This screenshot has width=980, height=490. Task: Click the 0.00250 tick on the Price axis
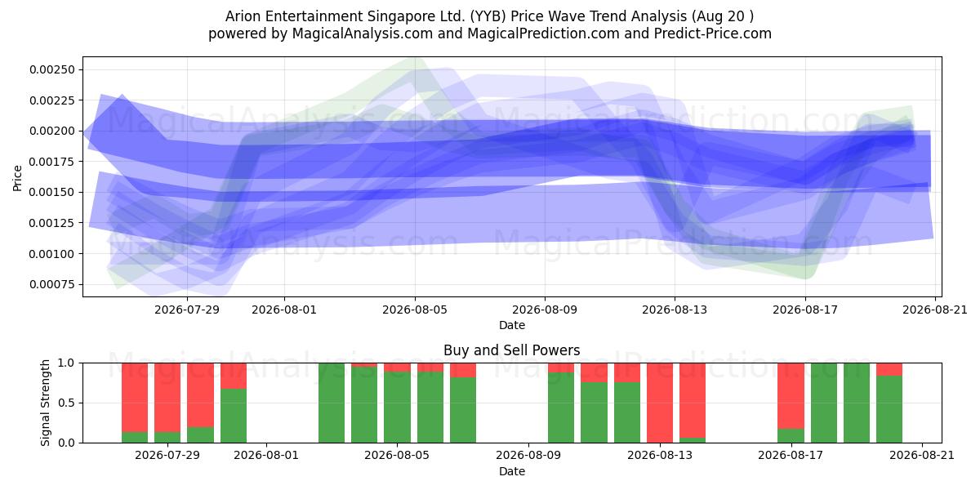pyautogui.click(x=52, y=69)
